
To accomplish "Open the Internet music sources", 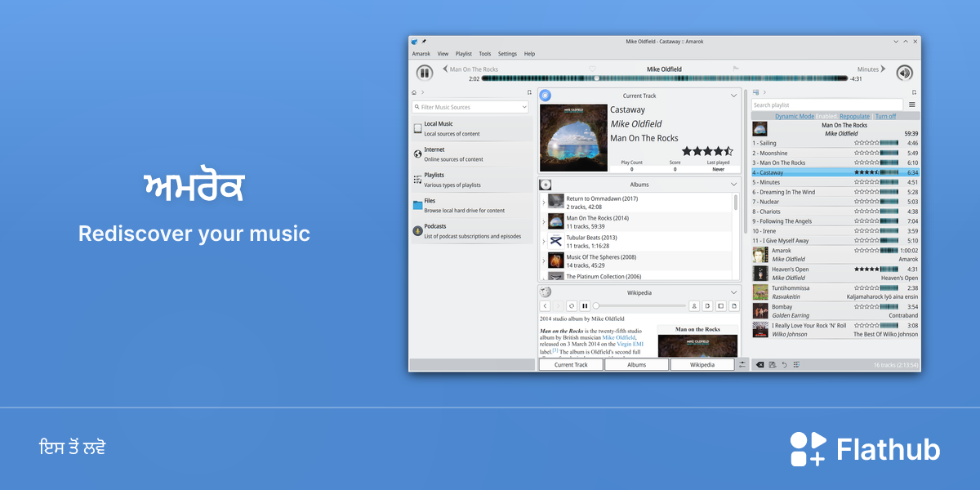I will coord(472,154).
